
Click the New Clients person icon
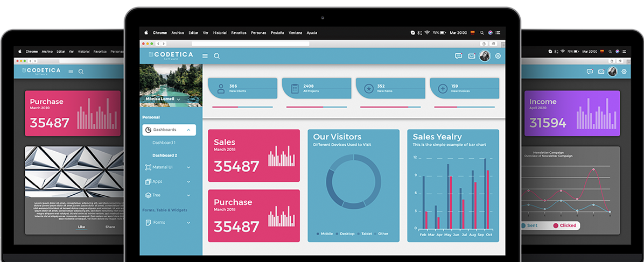click(220, 89)
